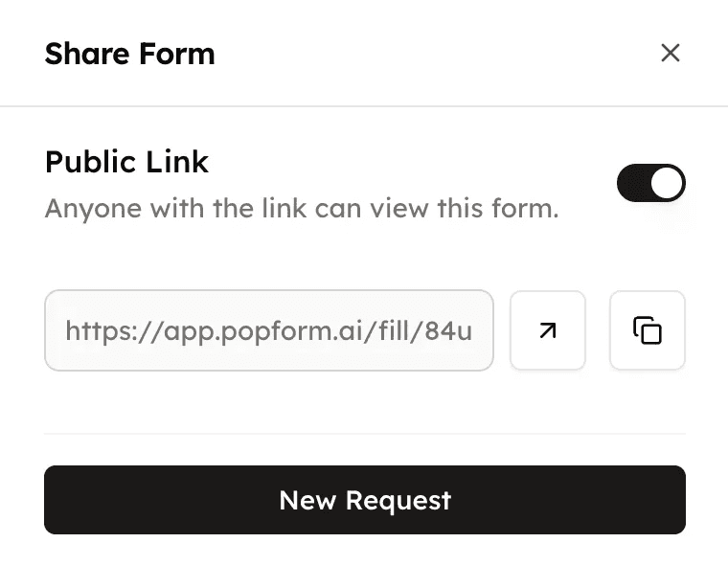
Task: Focus the https://app.popform.ai/fill link input
Action: pyautogui.click(x=269, y=330)
